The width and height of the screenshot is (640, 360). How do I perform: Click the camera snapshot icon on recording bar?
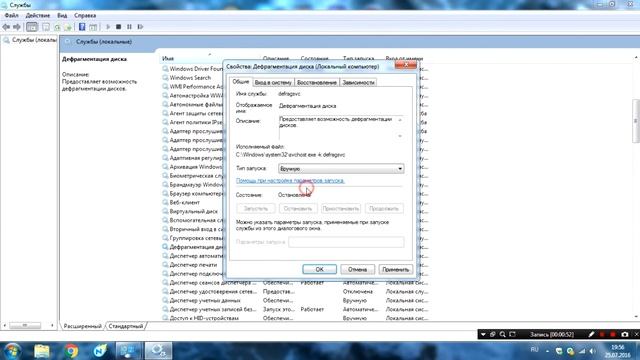(624, 334)
